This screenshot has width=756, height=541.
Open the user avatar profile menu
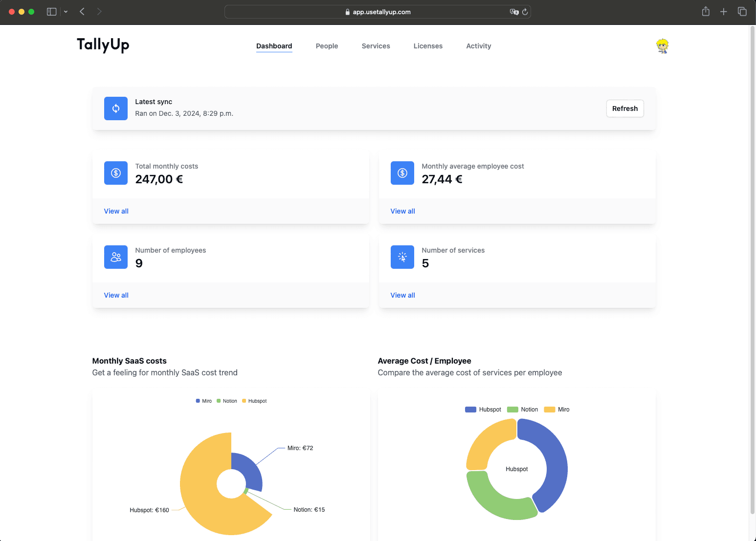[662, 46]
